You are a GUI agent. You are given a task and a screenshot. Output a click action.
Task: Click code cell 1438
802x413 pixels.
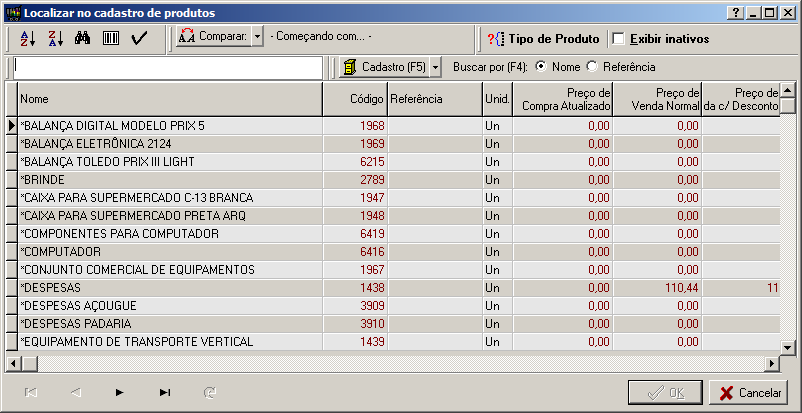pos(355,288)
